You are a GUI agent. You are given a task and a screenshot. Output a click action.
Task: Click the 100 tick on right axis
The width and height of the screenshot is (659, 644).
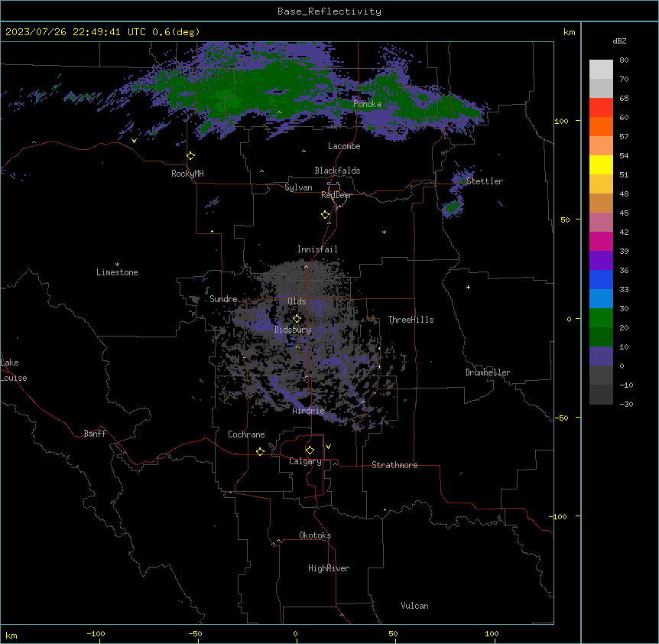(561, 121)
